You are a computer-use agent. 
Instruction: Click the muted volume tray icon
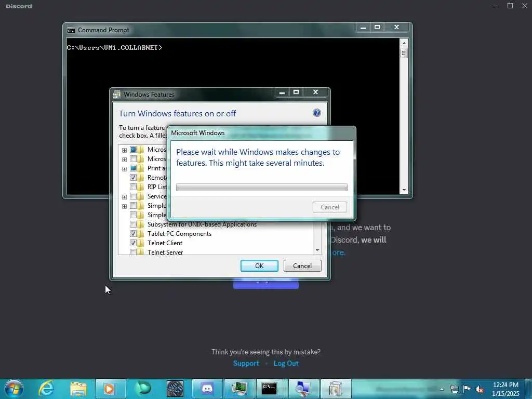(x=480, y=390)
